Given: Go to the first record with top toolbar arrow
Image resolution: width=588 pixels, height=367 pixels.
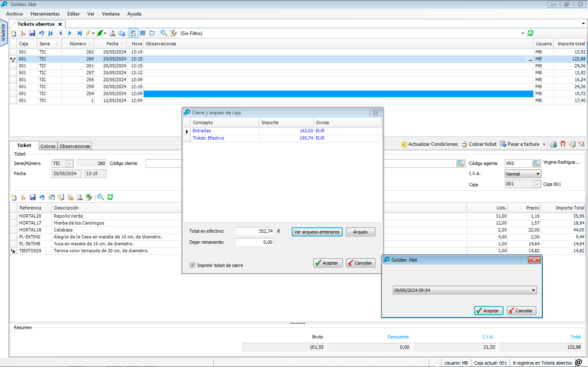Looking at the screenshot, I should click(x=51, y=33).
